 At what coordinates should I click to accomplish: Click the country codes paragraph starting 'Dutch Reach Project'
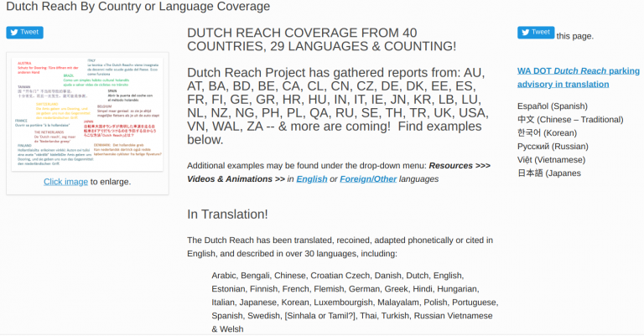coord(337,105)
